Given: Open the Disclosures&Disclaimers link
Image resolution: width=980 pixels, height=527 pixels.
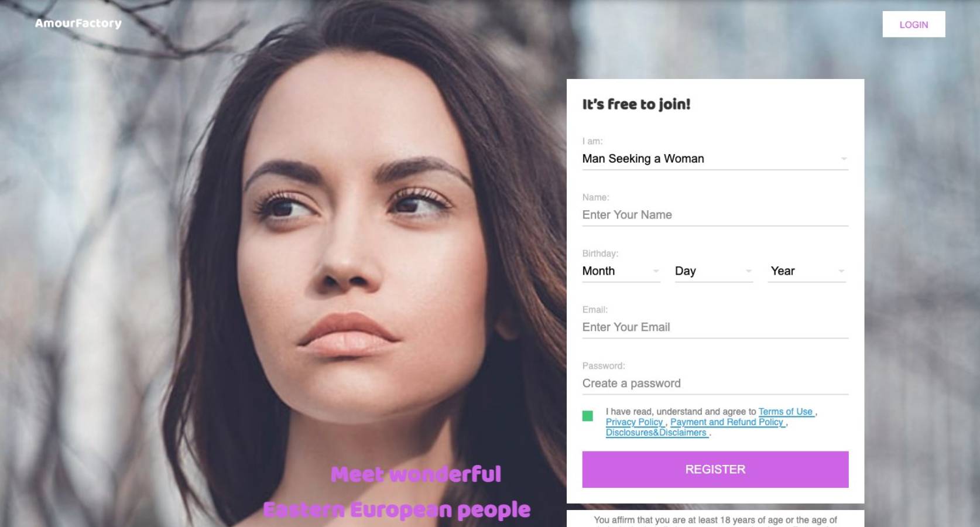Looking at the screenshot, I should 656,433.
